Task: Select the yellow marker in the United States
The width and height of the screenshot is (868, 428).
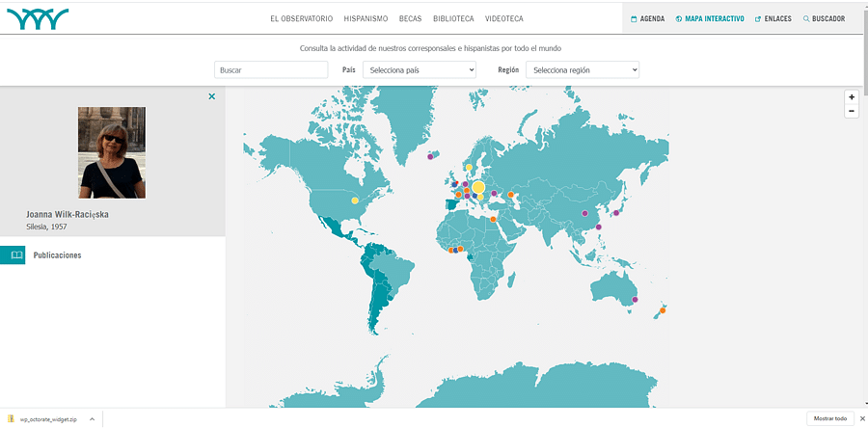Action: point(354,201)
